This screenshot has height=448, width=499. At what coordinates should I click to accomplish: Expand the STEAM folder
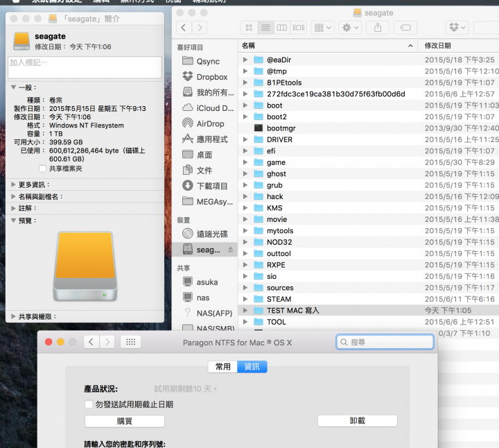(x=245, y=299)
